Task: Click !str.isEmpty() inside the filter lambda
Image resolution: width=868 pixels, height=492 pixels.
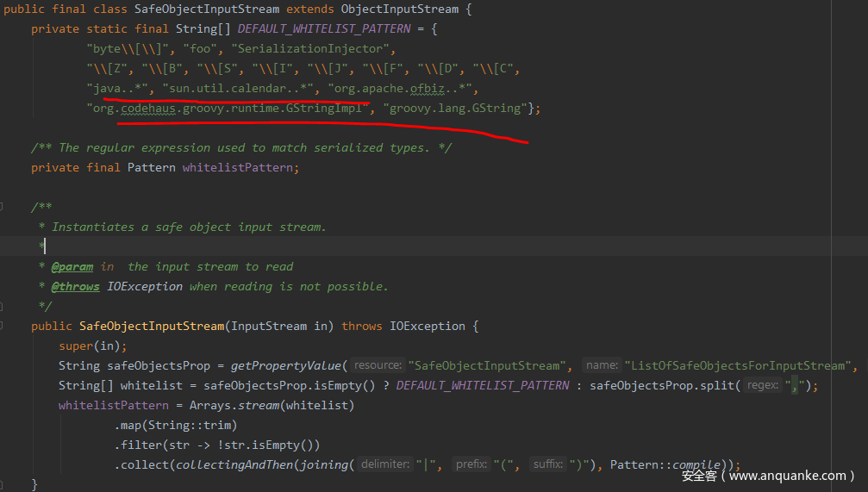Action: [x=265, y=445]
